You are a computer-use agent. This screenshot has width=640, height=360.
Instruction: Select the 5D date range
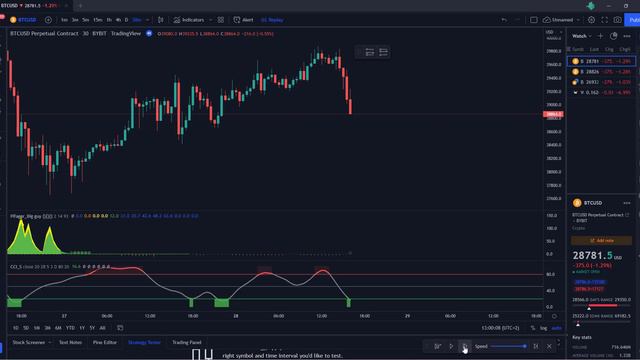(26, 328)
